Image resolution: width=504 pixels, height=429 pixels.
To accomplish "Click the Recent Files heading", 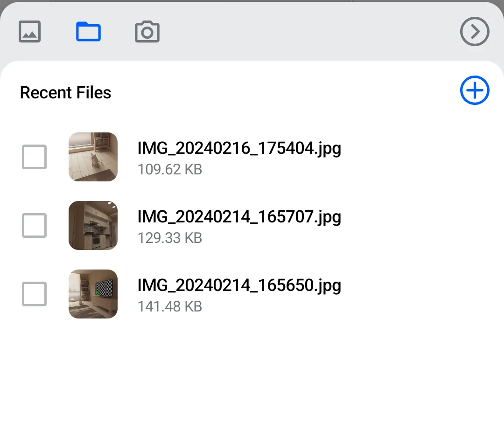I will point(65,92).
